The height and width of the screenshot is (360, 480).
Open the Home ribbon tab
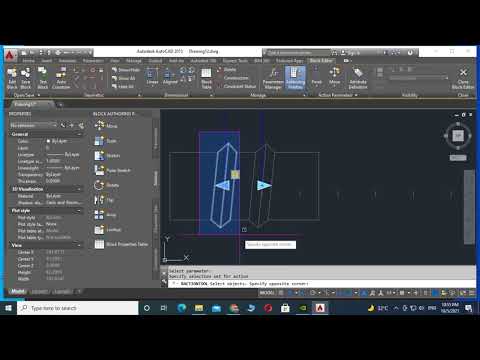pyautogui.click(x=28, y=61)
